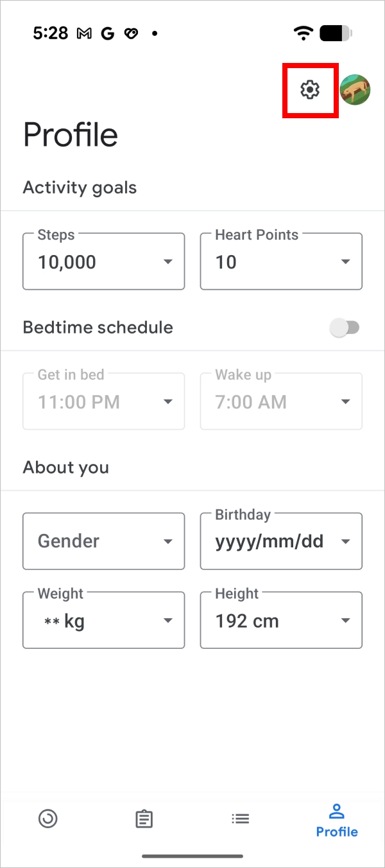Expand the Steps goal dropdown
The width and height of the screenshot is (385, 868).
pos(103,261)
